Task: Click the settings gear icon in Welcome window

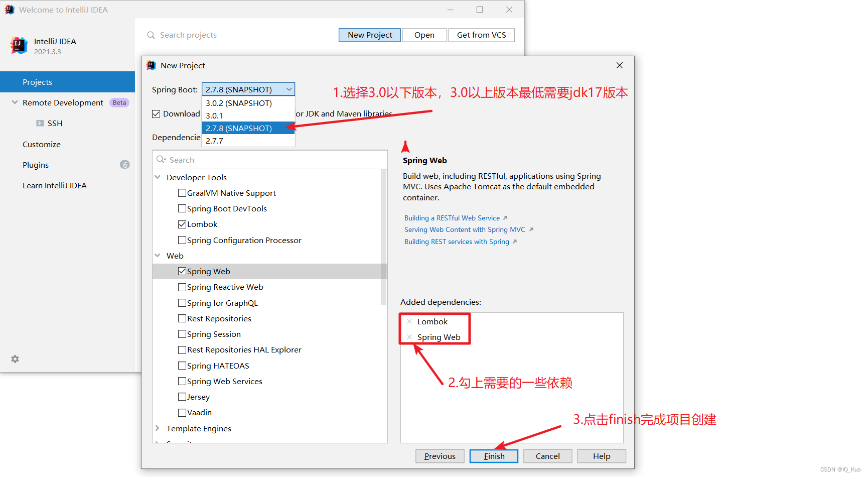Action: (x=15, y=359)
